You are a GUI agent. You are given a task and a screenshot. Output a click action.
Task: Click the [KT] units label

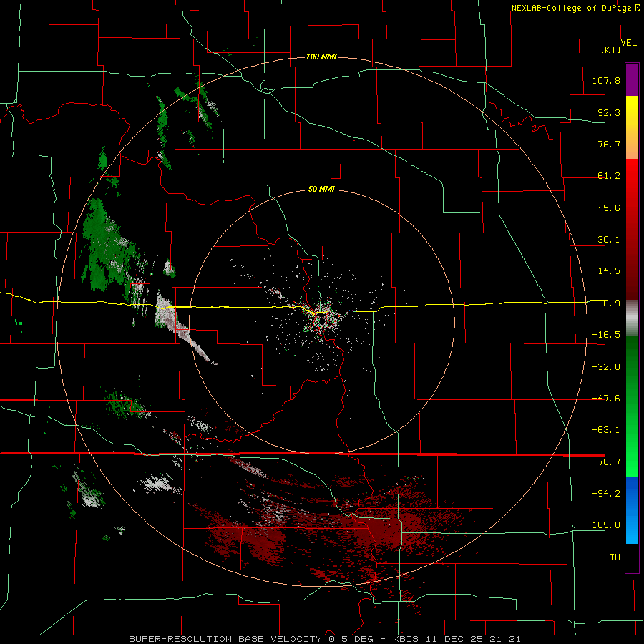coord(611,49)
